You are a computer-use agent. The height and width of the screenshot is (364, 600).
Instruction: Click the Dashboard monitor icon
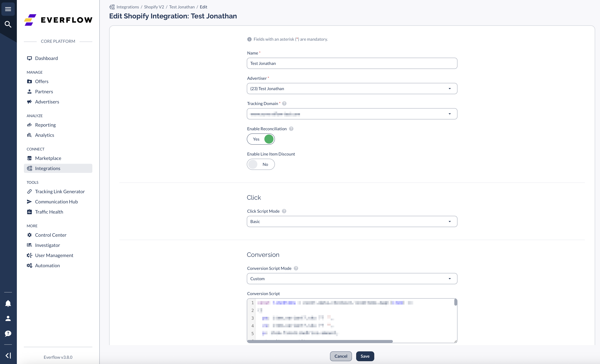[29, 58]
